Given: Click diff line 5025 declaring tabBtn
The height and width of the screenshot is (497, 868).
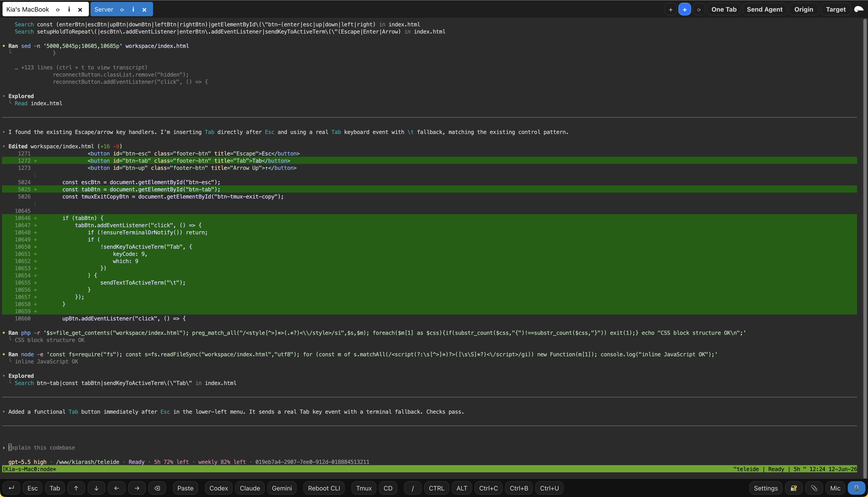Looking at the screenshot, I should click(430, 189).
